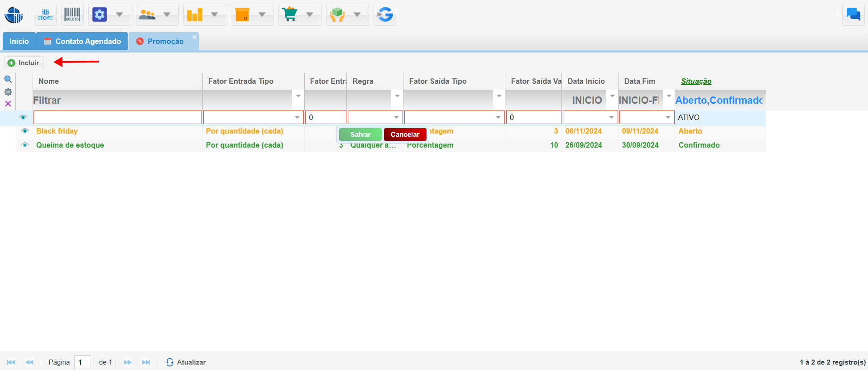The width and height of the screenshot is (868, 370).
Task: Click the eye icon on new editing row
Action: 23,117
